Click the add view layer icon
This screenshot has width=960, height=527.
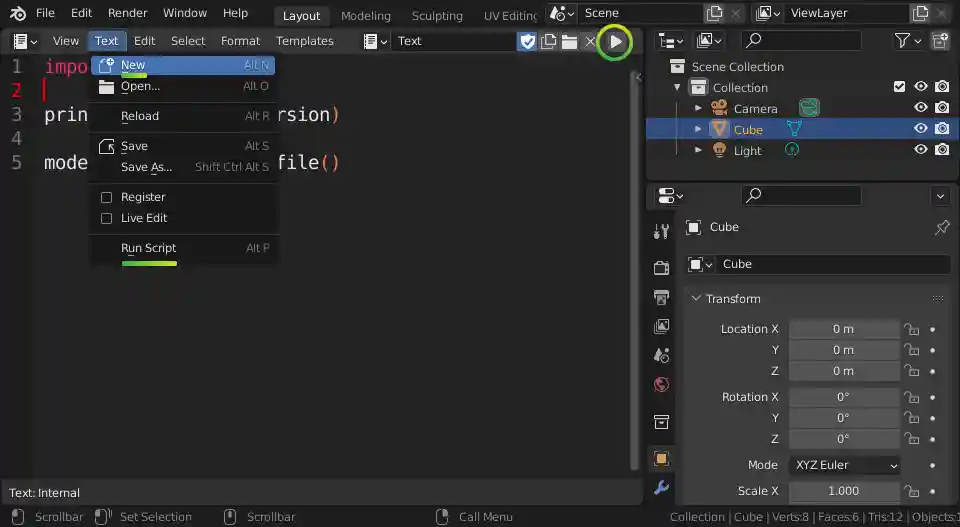921,13
